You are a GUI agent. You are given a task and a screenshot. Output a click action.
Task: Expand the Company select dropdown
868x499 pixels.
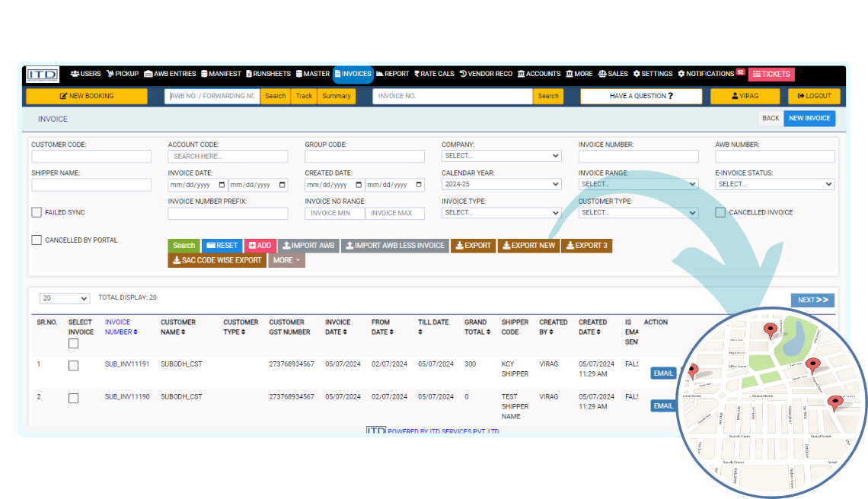tap(501, 156)
